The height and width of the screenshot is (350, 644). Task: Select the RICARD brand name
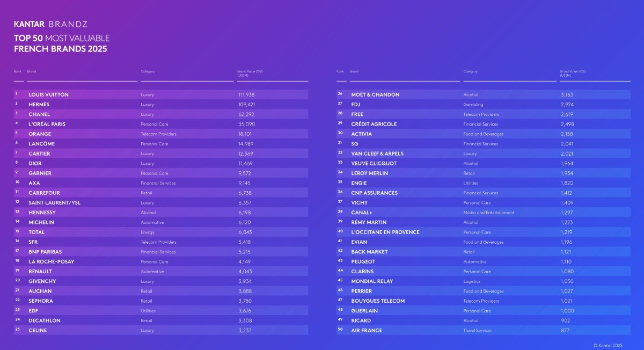(x=361, y=320)
